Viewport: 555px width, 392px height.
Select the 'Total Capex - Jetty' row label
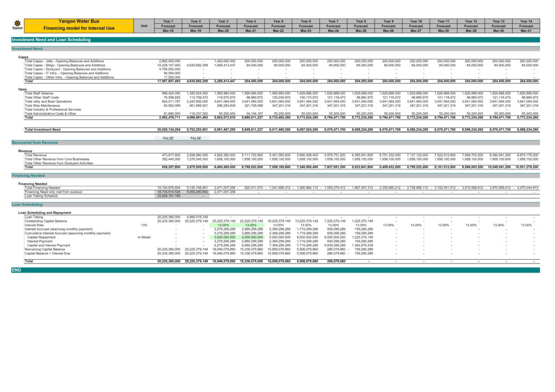64,61
